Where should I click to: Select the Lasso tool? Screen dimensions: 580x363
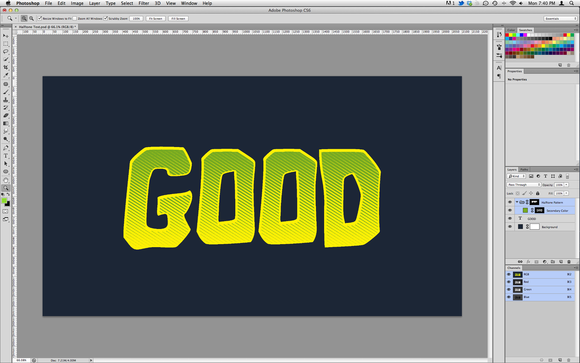click(x=6, y=51)
